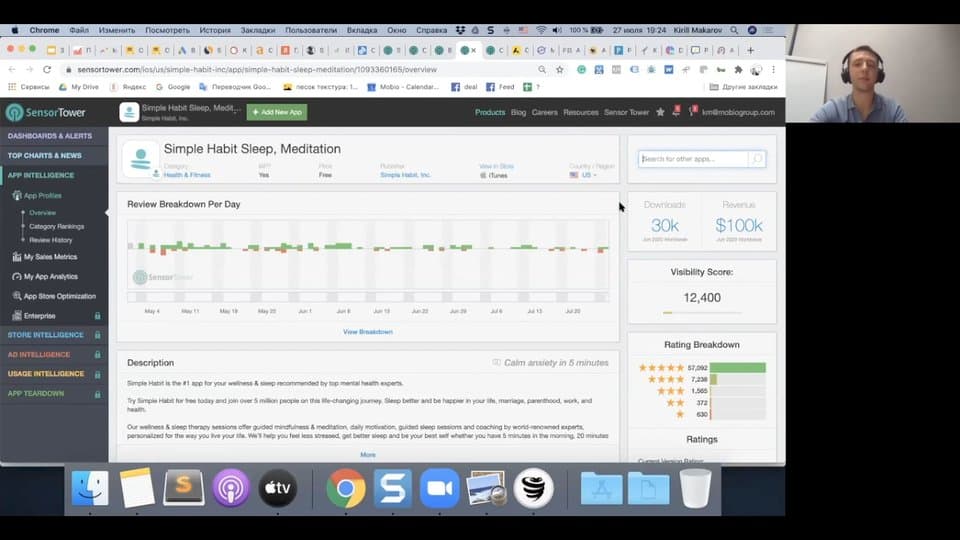Screen dimensions: 960x540
Task: Click the four-star rating bar
Action: coord(738,380)
